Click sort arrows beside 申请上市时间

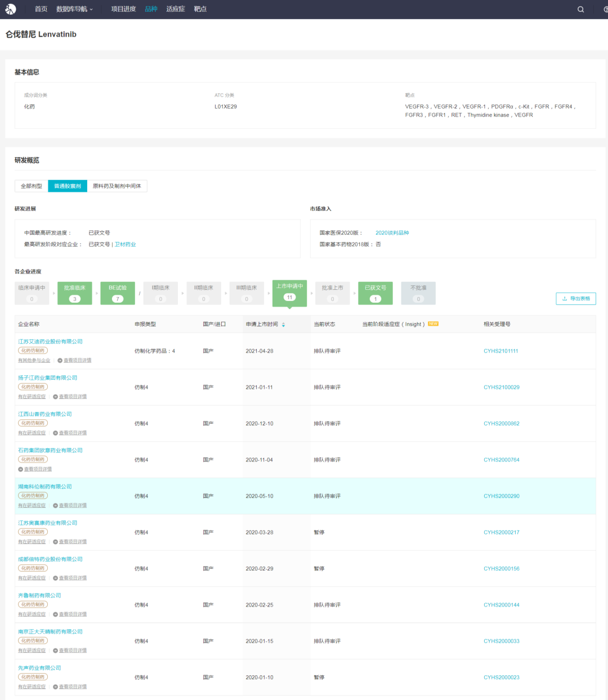click(x=283, y=325)
